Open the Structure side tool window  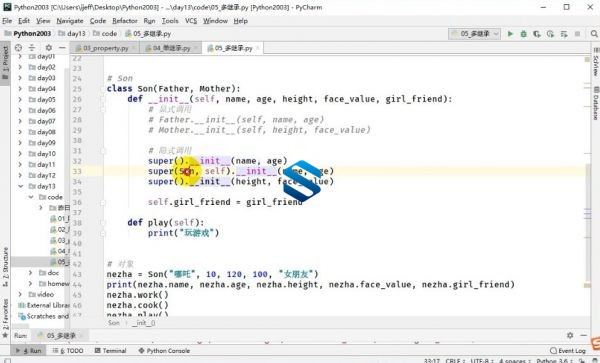click(x=5, y=267)
